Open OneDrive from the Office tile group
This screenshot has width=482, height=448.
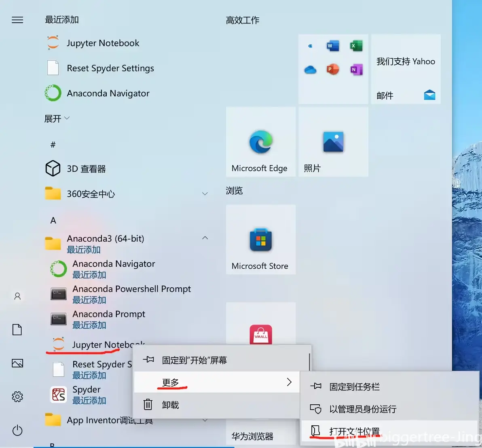click(x=310, y=70)
